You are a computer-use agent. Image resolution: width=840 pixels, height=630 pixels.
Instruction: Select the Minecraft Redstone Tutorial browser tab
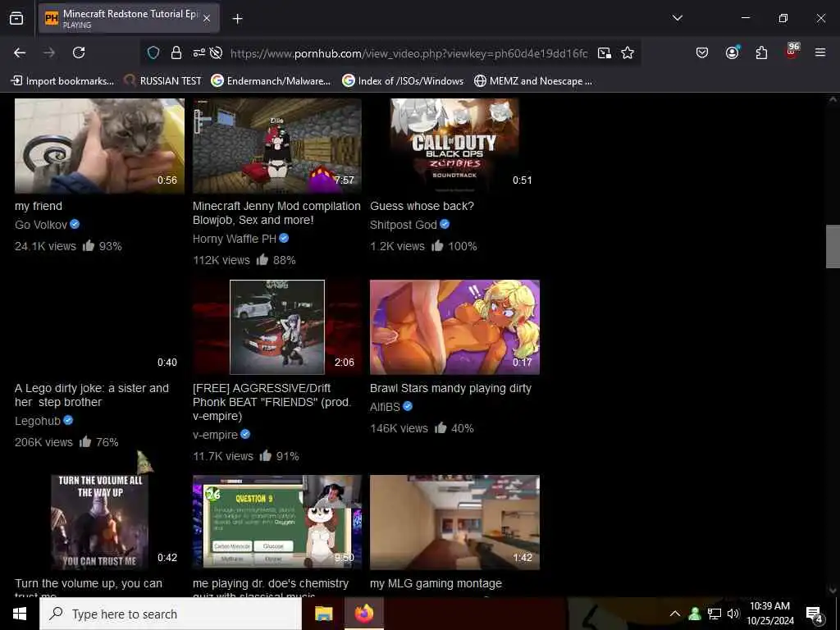[129, 18]
